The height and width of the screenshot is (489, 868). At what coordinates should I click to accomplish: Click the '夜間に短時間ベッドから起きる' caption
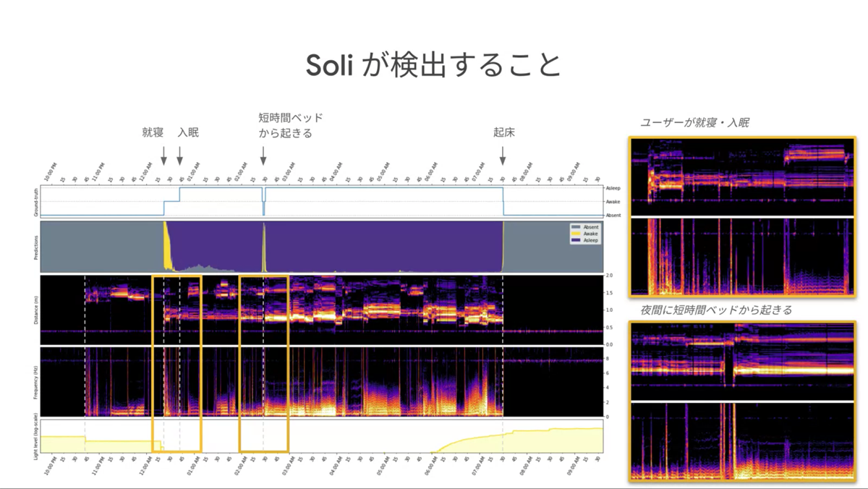(716, 310)
